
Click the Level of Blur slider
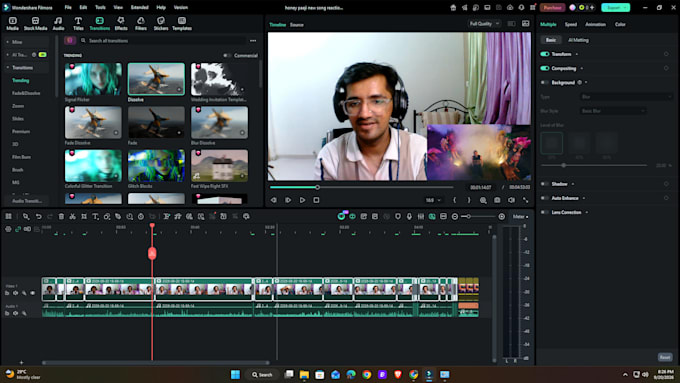pos(594,165)
